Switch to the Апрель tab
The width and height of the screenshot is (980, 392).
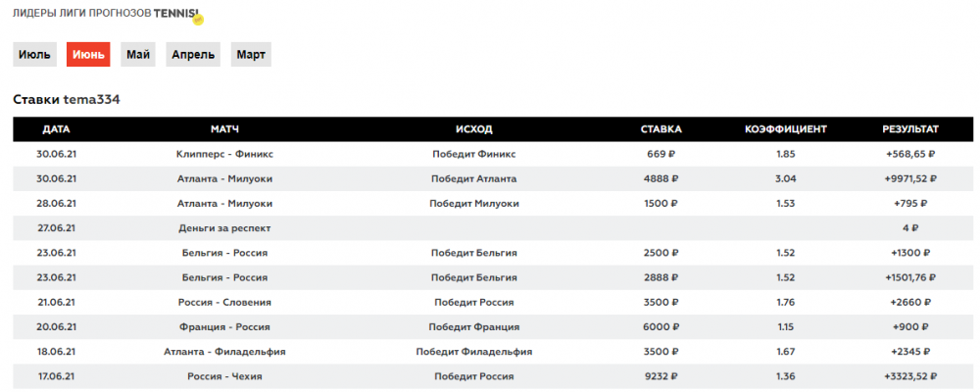click(193, 55)
